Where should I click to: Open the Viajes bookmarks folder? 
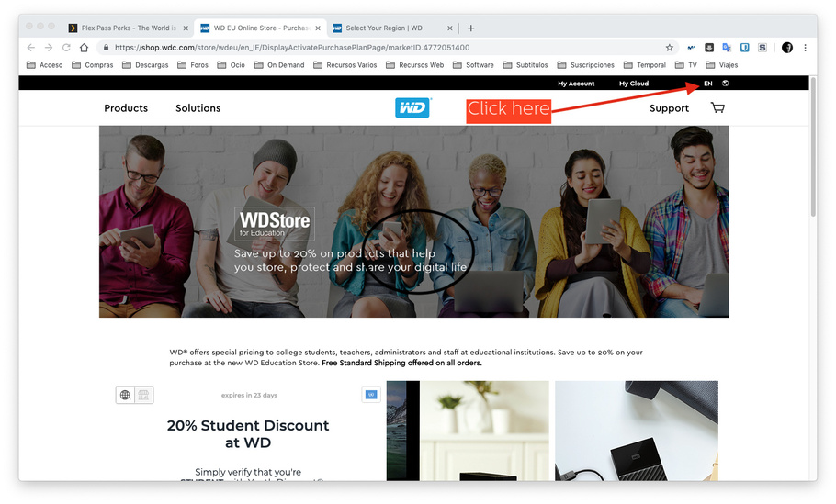(721, 65)
